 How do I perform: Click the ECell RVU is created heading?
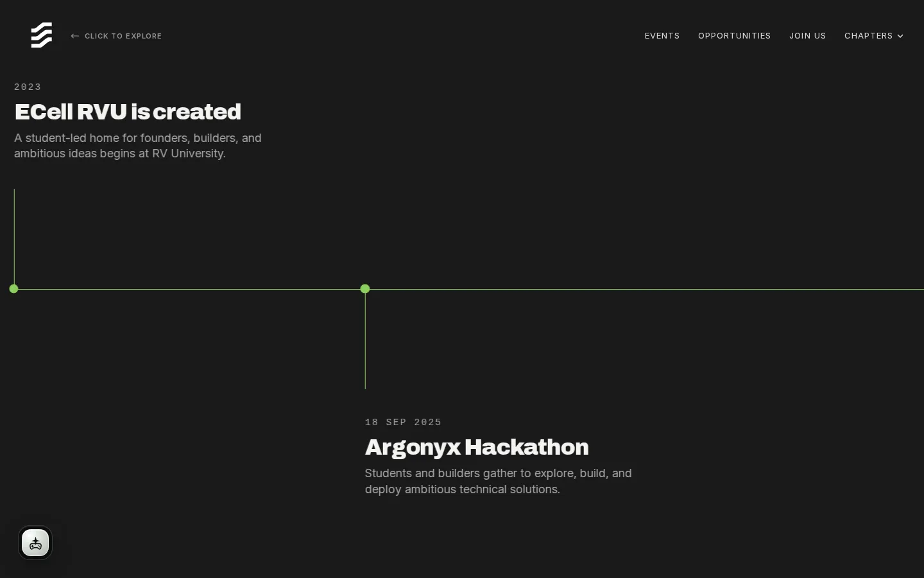tap(128, 112)
